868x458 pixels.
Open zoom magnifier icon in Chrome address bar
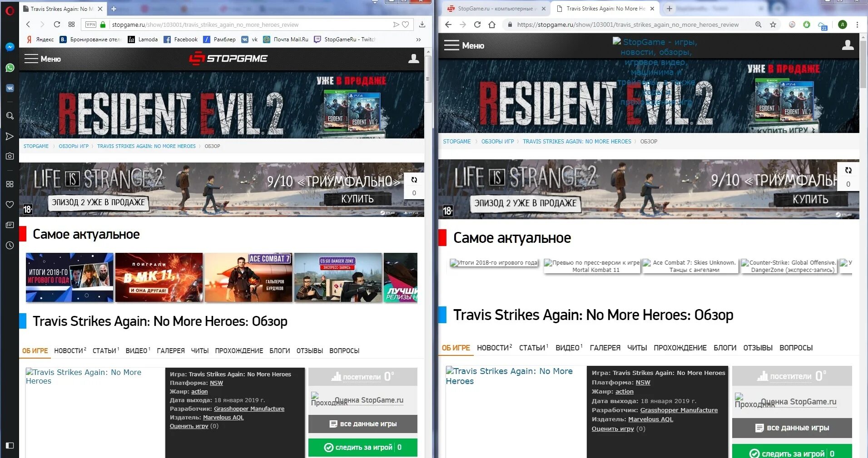(x=759, y=25)
